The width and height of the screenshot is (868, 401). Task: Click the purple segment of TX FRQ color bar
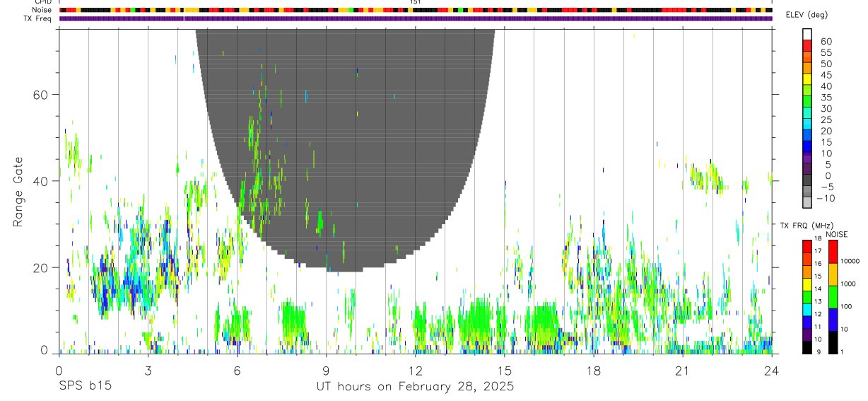click(x=807, y=334)
